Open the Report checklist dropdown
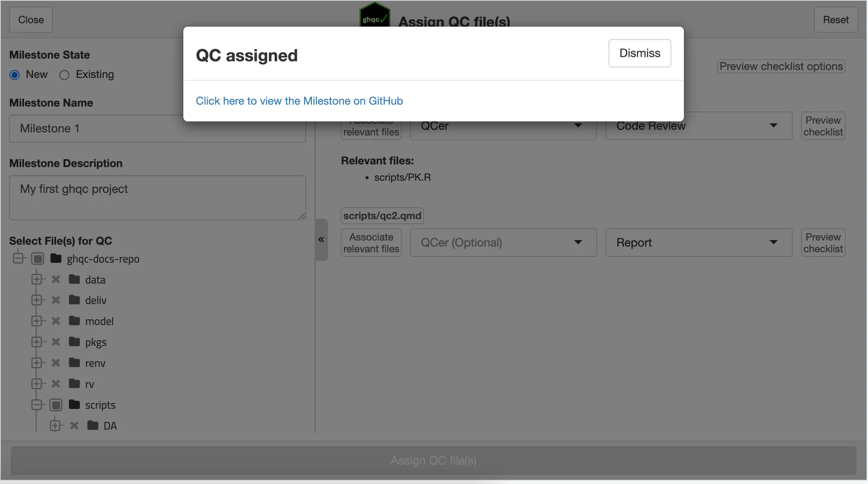Viewport: 868px width, 484px height. (x=698, y=242)
